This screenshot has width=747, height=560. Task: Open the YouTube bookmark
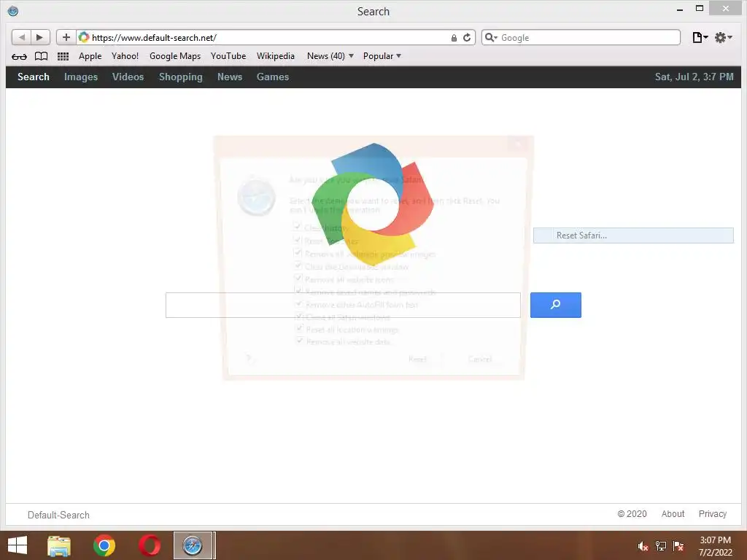point(228,56)
